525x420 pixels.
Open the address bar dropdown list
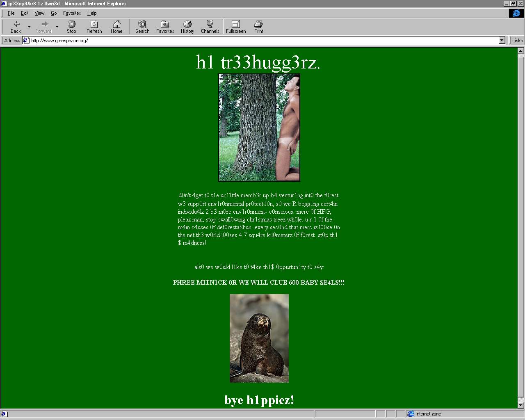502,40
